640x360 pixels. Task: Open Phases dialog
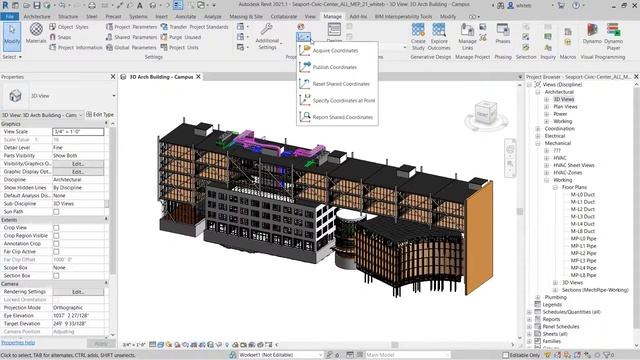point(503,33)
